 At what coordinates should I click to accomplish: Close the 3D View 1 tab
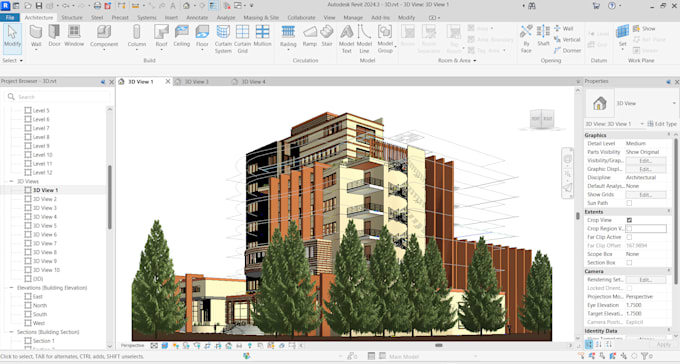click(x=168, y=82)
